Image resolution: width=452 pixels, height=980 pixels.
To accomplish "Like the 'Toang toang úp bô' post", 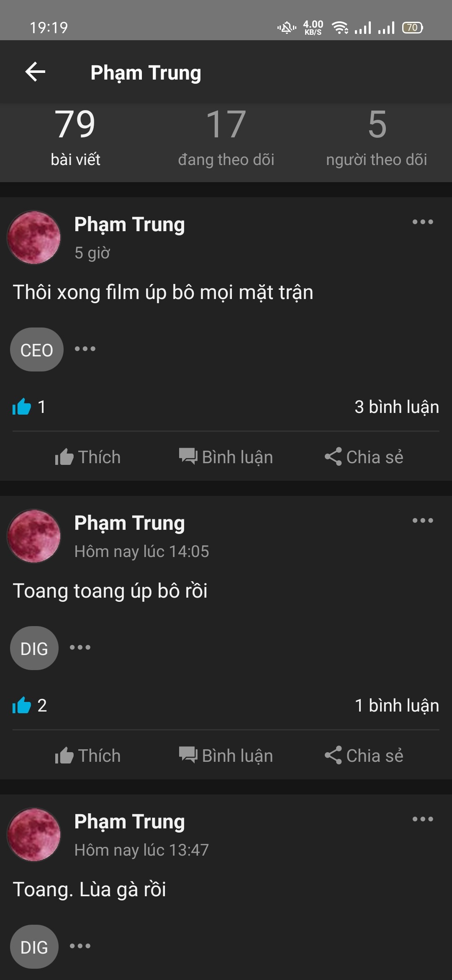I will pyautogui.click(x=88, y=756).
